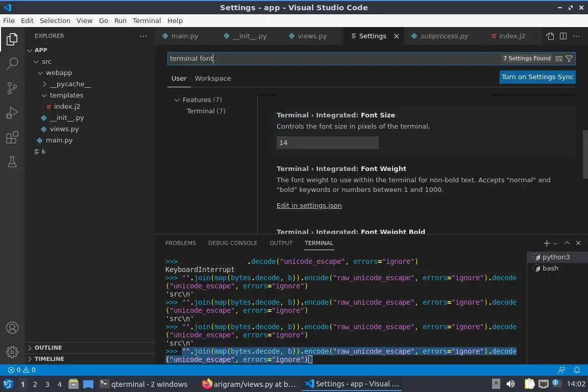Open Explorer views and more actions menu
Viewport: 588px width, 392px height.
point(143,36)
